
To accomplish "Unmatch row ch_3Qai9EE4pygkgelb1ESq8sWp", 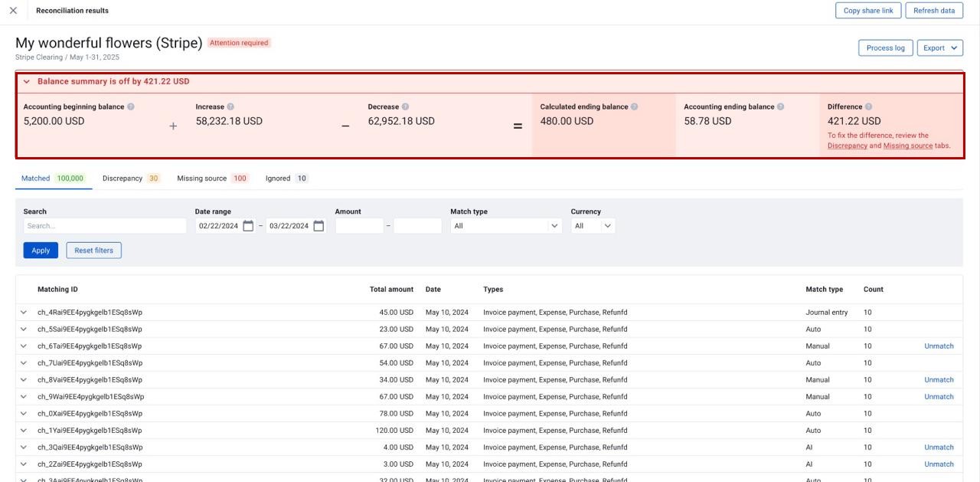I will point(939,448).
